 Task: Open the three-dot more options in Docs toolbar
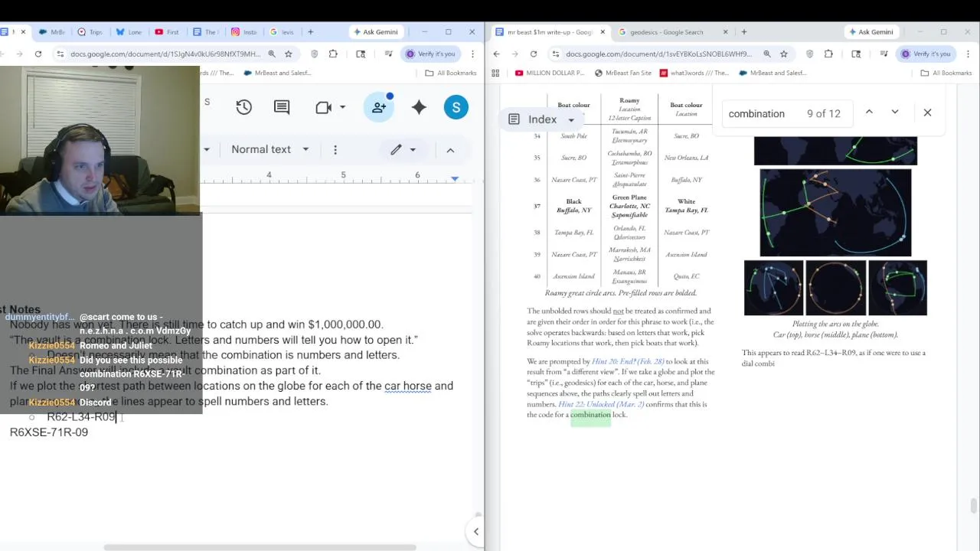tap(335, 149)
